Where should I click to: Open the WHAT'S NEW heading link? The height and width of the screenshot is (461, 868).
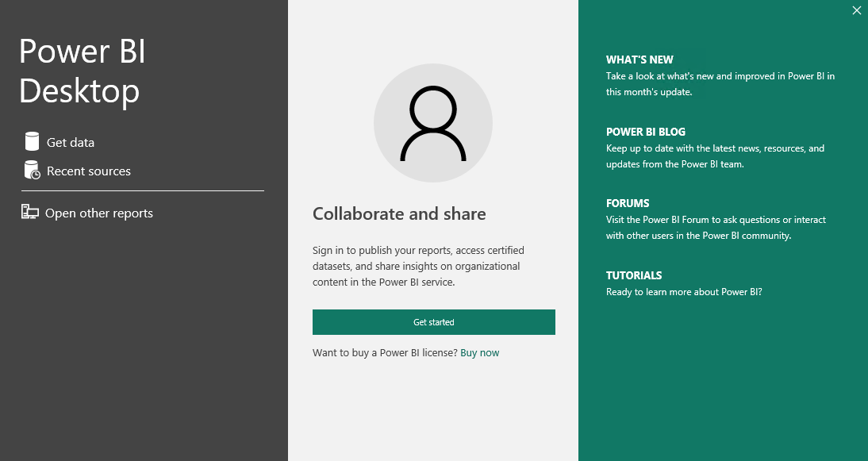tap(639, 60)
